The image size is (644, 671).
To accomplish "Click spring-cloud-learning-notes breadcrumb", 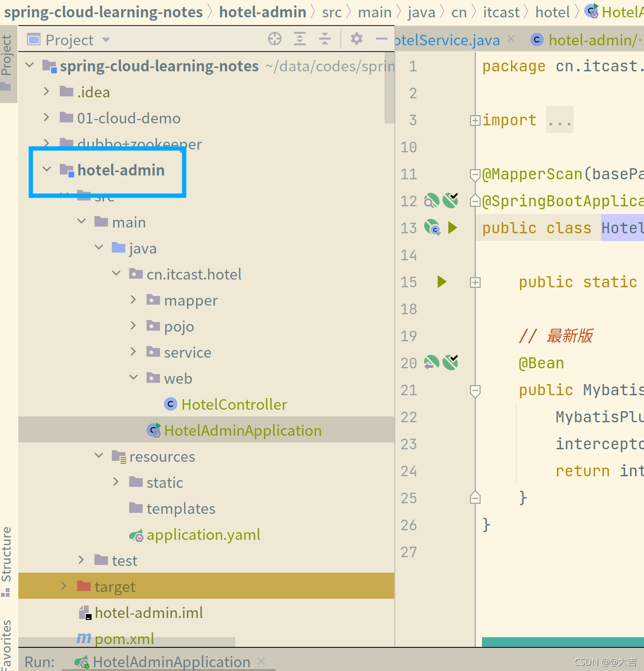I will [103, 12].
